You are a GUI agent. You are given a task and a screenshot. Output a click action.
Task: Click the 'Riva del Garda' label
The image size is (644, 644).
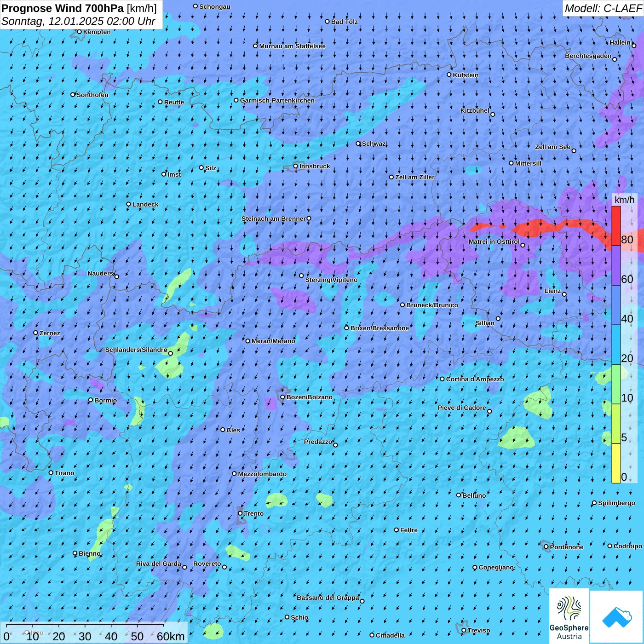pos(159,563)
